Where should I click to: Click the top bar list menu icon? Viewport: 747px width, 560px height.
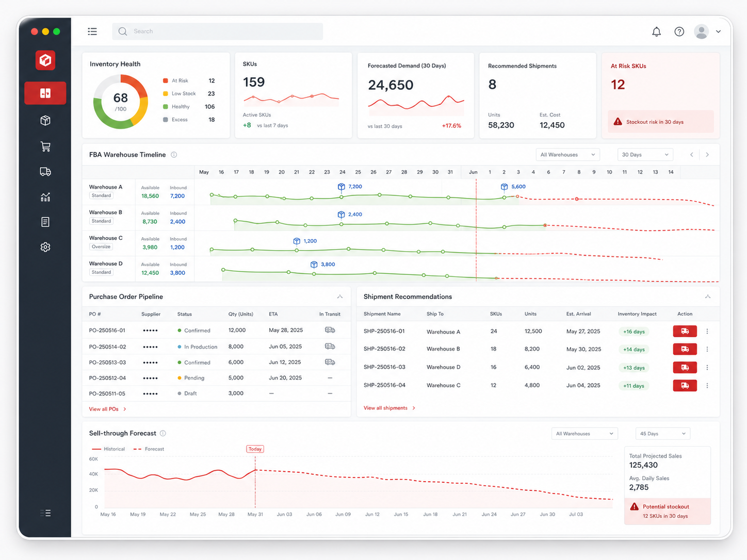pos(92,31)
